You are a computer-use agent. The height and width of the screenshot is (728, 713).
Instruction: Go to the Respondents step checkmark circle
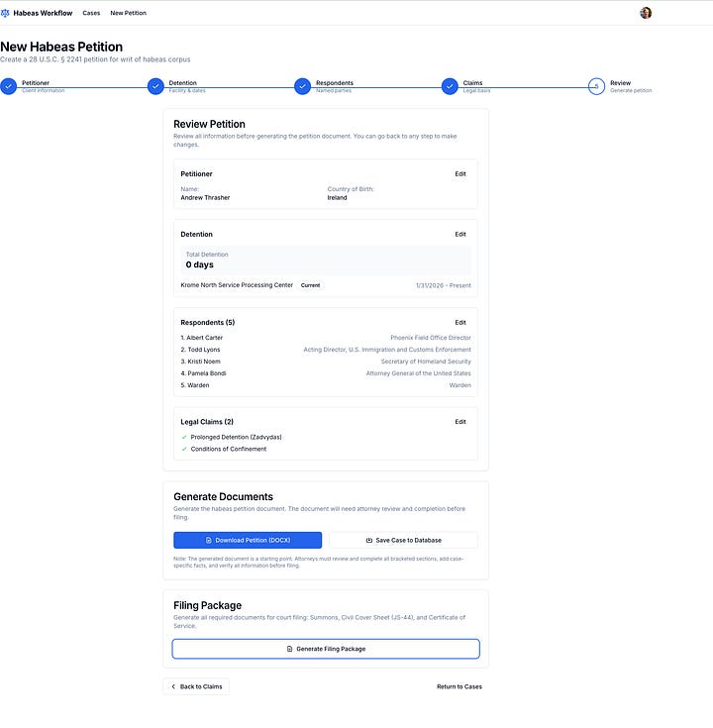[x=302, y=86]
